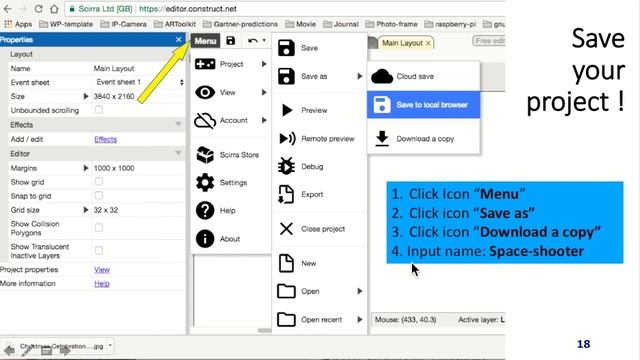Expand the Save as submenu arrow
The width and height of the screenshot is (640, 360).
click(x=360, y=76)
